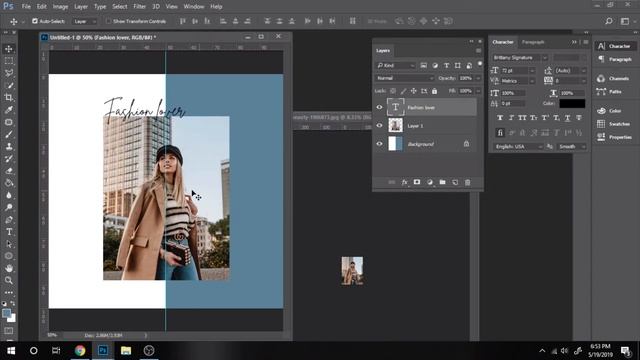The width and height of the screenshot is (640, 360).
Task: Toggle lock transparent pixels
Action: (x=393, y=91)
